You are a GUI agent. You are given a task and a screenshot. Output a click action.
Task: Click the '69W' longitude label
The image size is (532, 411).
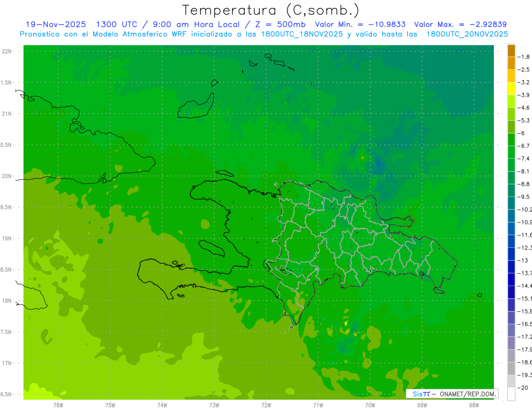422,405
